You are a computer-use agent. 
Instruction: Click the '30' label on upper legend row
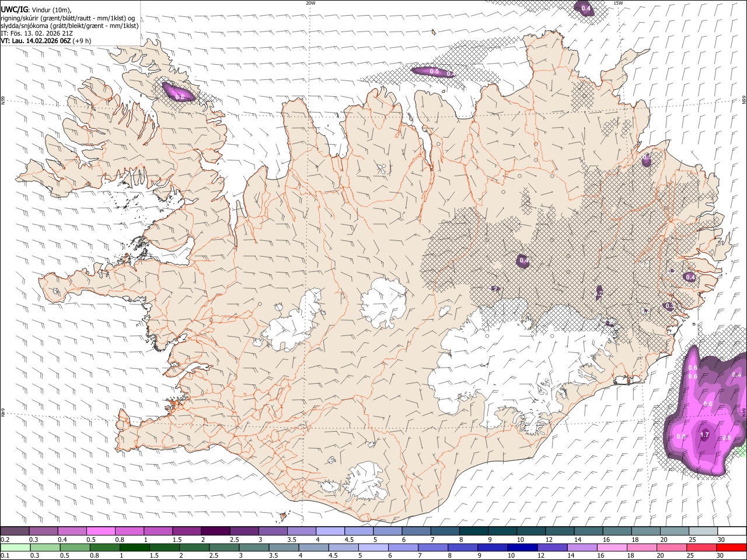[x=721, y=540]
